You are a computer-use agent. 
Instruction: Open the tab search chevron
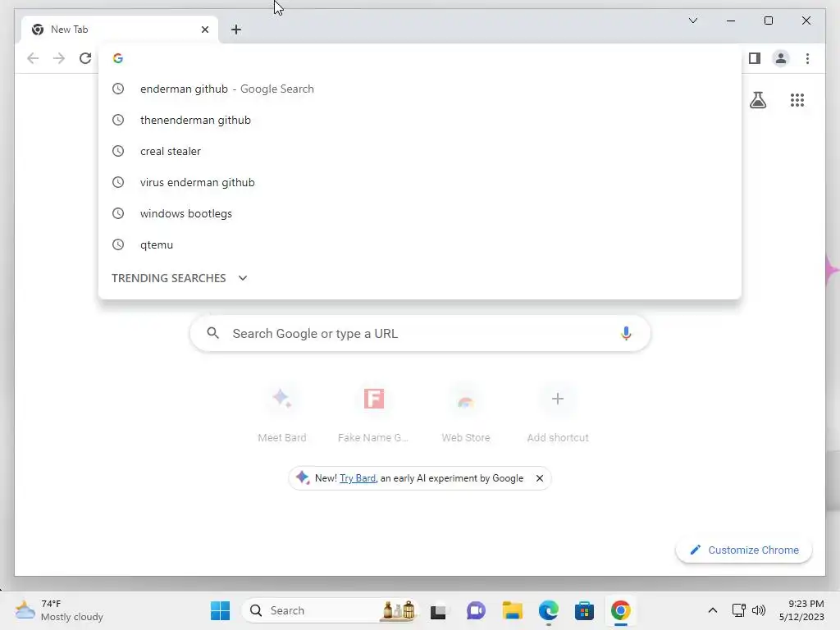pos(692,21)
